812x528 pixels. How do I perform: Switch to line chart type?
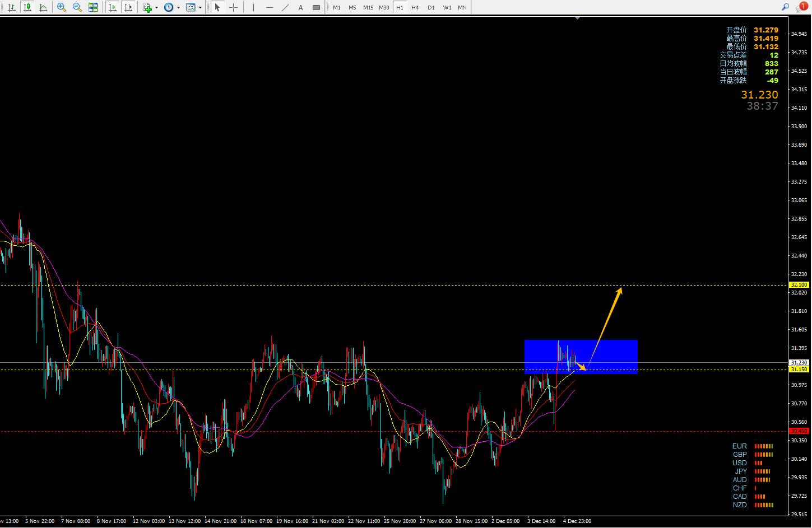tap(43, 7)
